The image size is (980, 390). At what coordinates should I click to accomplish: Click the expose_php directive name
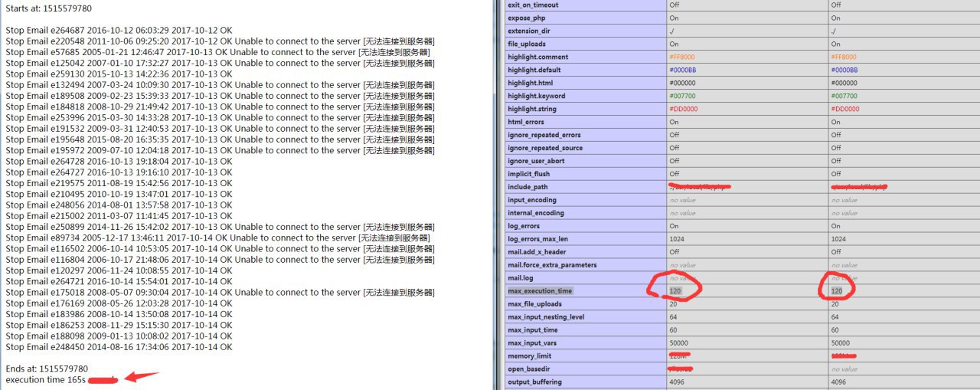click(527, 18)
